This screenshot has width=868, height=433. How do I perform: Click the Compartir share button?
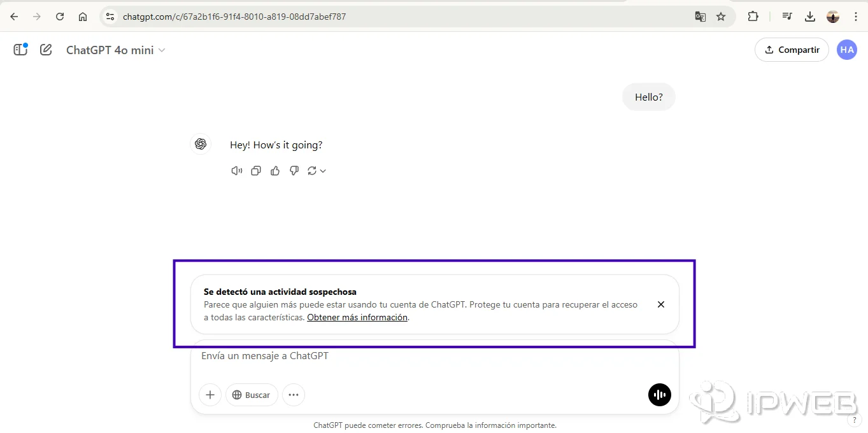coord(792,50)
